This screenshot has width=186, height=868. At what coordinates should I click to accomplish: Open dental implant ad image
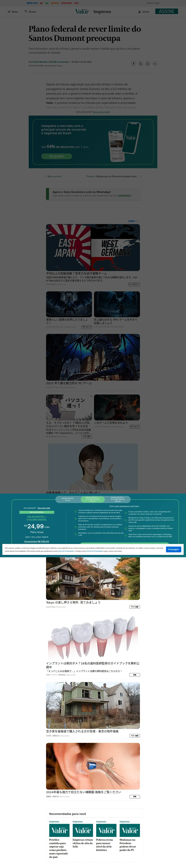pyautogui.click(x=93, y=638)
